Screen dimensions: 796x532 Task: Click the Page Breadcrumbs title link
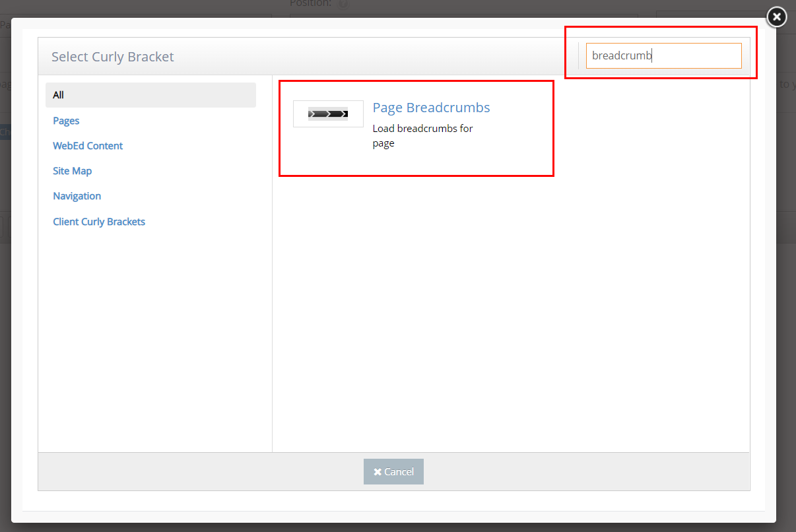431,108
